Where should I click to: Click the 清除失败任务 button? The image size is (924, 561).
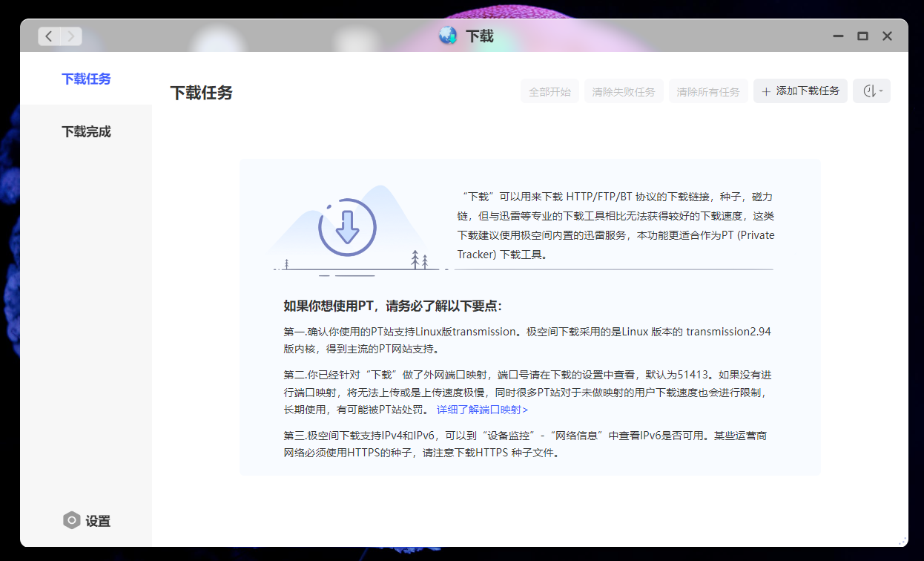[624, 91]
